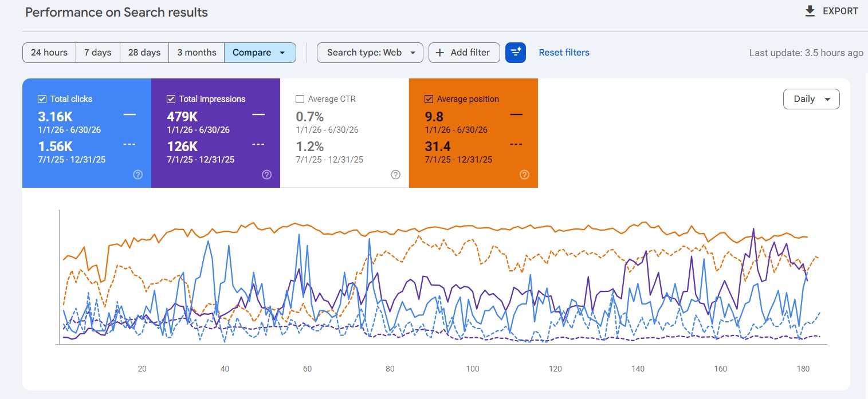Viewport: 868px width, 399px height.
Task: Click the 31.4 previous position value
Action: coord(437,147)
